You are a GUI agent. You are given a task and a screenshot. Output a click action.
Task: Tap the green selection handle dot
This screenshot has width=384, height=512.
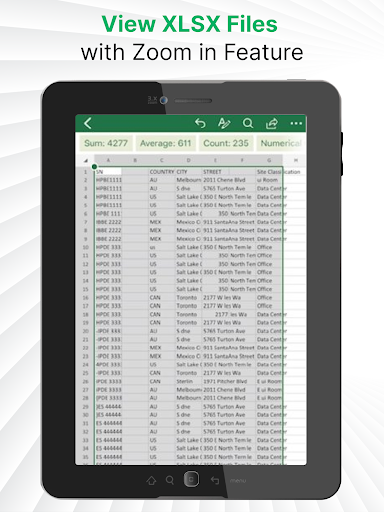tap(95, 166)
